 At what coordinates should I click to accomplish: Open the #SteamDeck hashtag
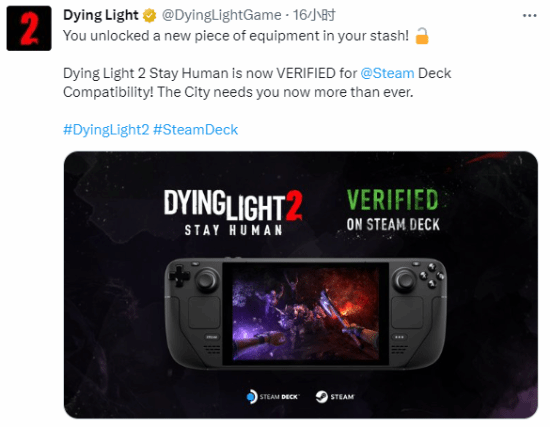196,130
